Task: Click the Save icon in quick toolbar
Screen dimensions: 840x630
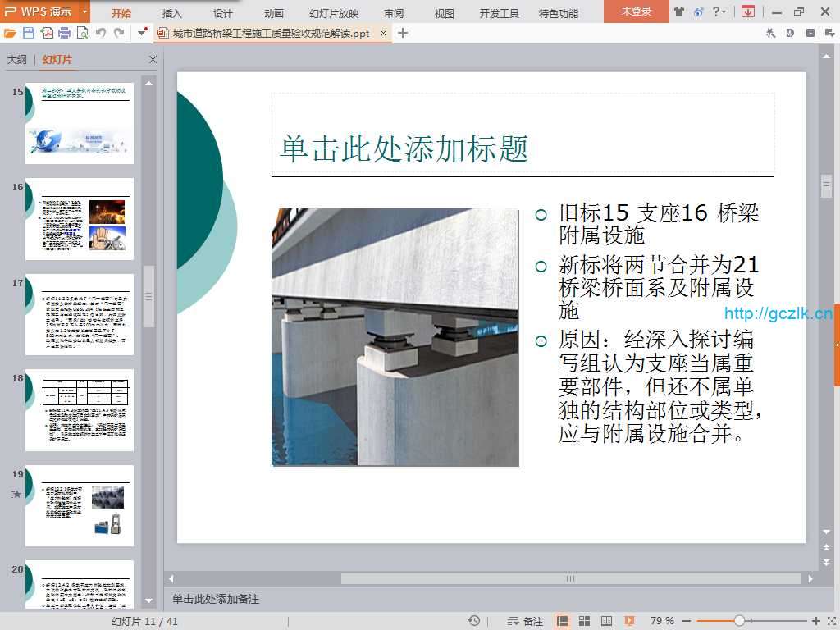Action: click(29, 33)
